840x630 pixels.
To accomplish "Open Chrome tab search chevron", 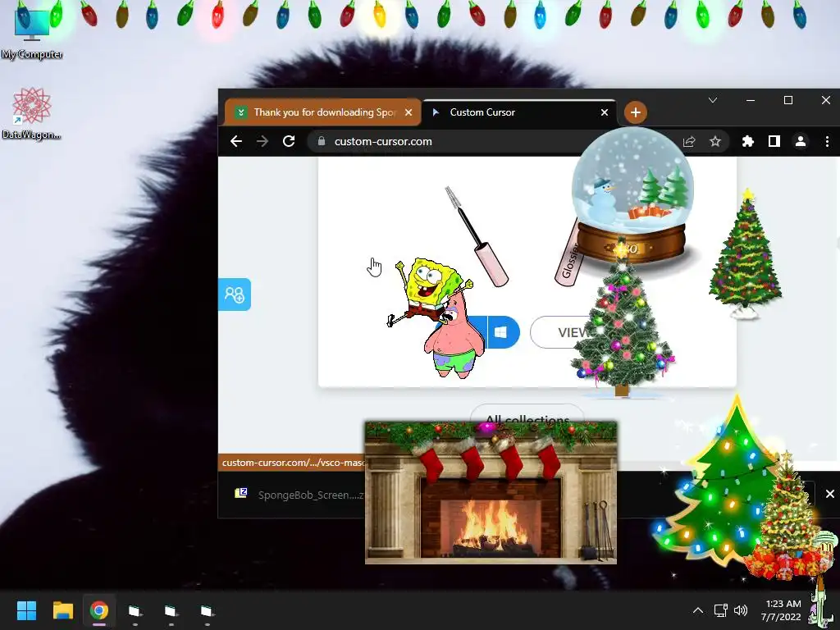I will [713, 100].
